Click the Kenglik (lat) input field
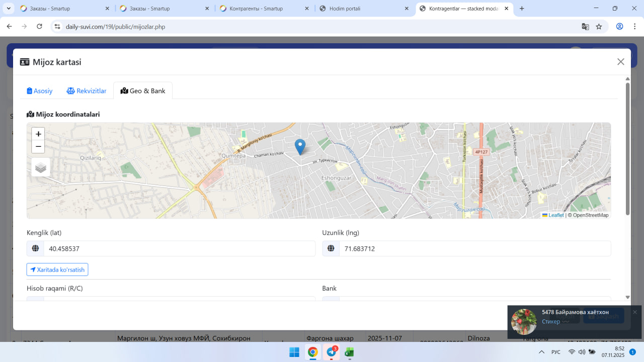644x362 pixels. click(x=179, y=248)
